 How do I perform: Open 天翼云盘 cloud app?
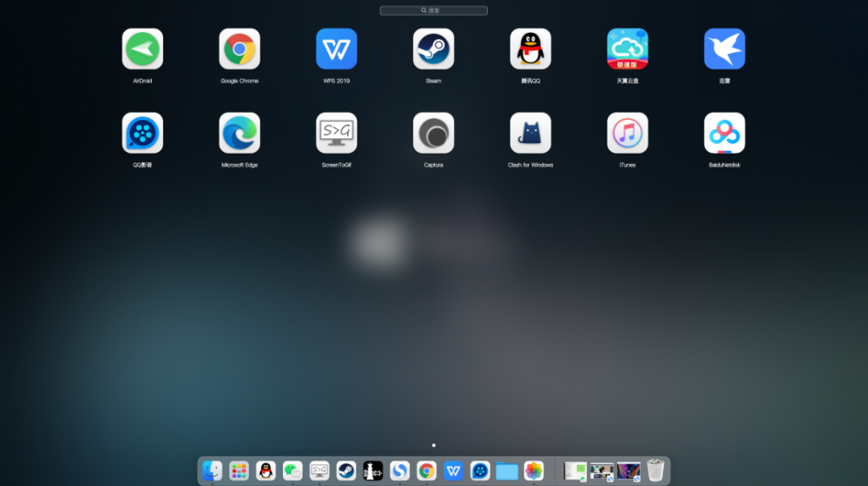[628, 49]
